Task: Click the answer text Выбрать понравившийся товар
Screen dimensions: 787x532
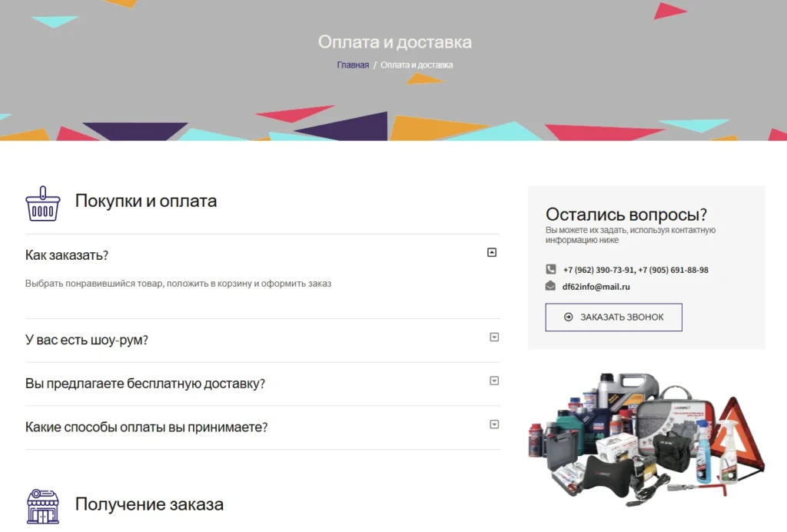Action: point(178,284)
